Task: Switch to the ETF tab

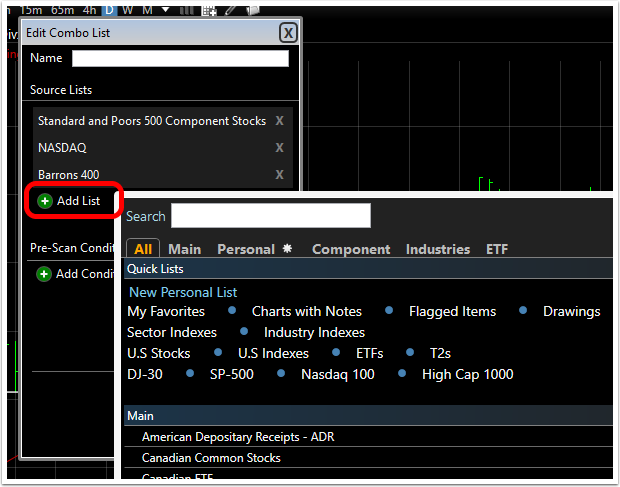Action: [497, 249]
